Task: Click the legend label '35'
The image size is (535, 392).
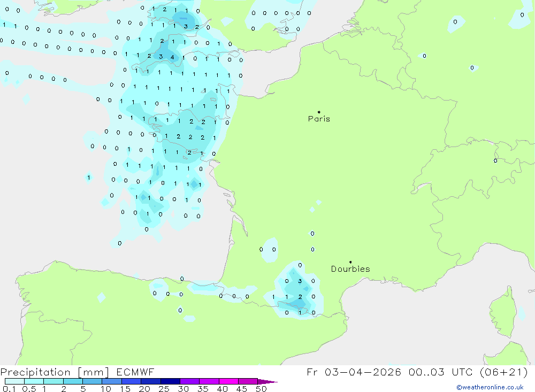Action: point(203,389)
